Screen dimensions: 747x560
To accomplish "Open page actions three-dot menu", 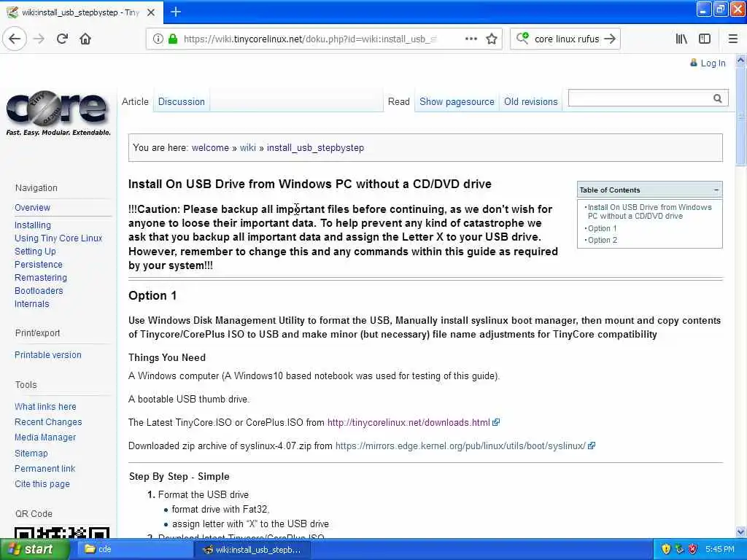I will [x=471, y=39].
